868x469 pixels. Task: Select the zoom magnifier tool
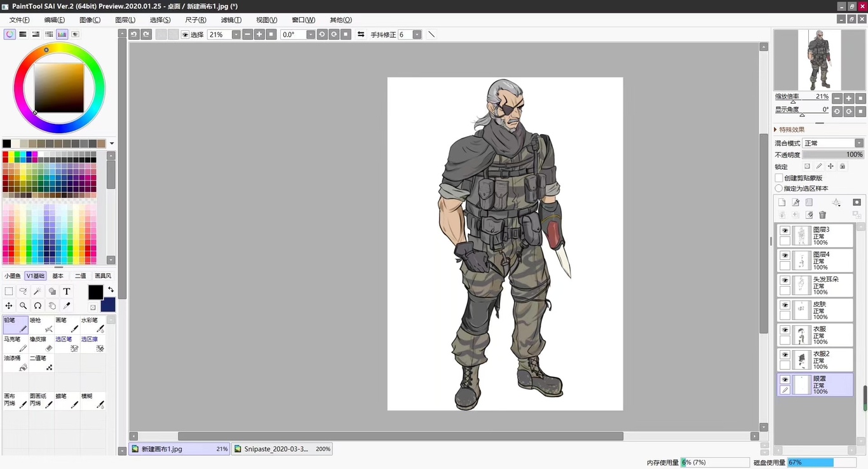point(24,306)
